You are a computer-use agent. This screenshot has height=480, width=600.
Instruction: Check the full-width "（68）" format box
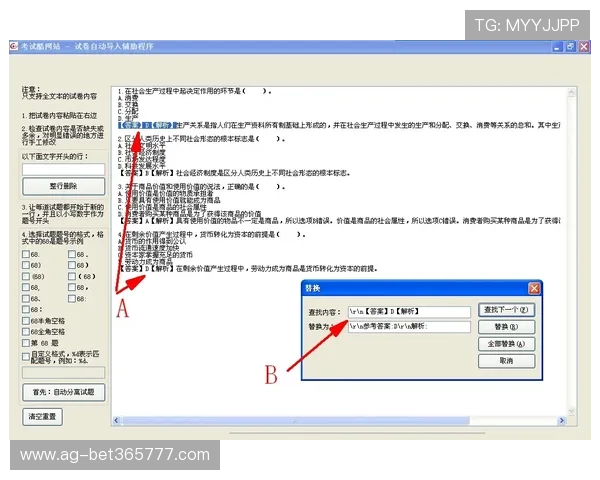72,276
